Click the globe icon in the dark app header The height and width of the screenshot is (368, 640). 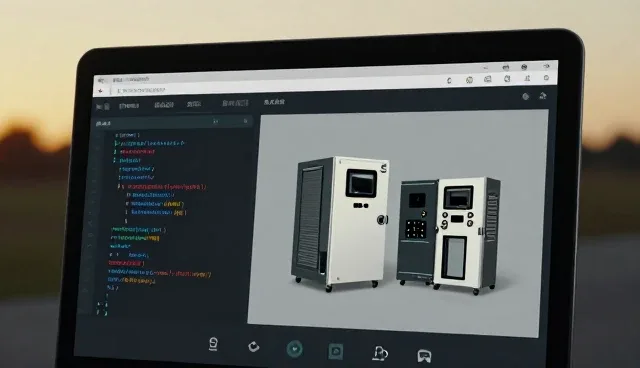(526, 97)
